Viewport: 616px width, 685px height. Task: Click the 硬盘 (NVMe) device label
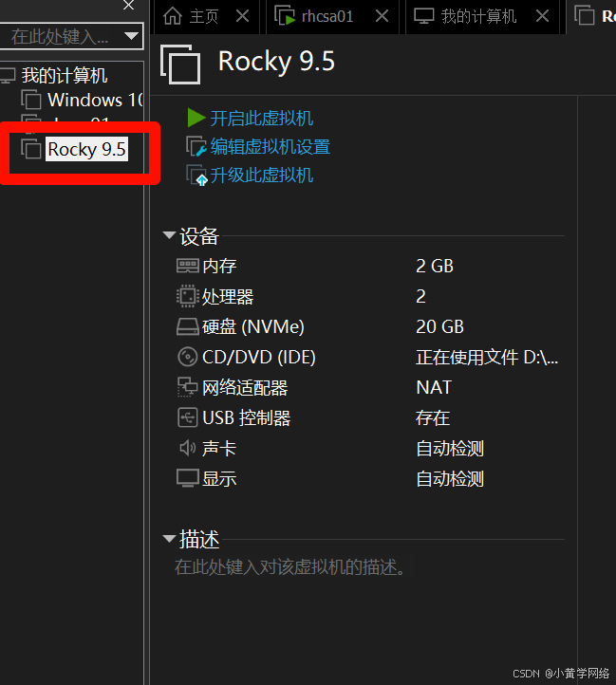coord(253,326)
